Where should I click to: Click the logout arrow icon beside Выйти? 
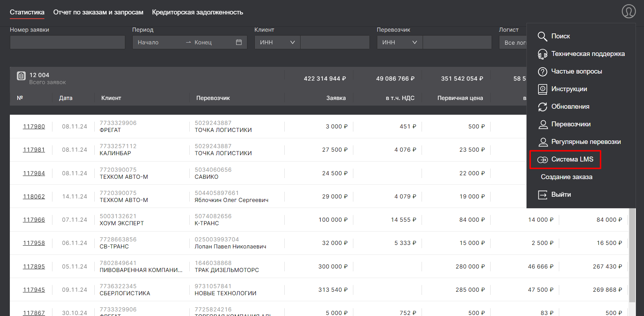[x=542, y=195]
